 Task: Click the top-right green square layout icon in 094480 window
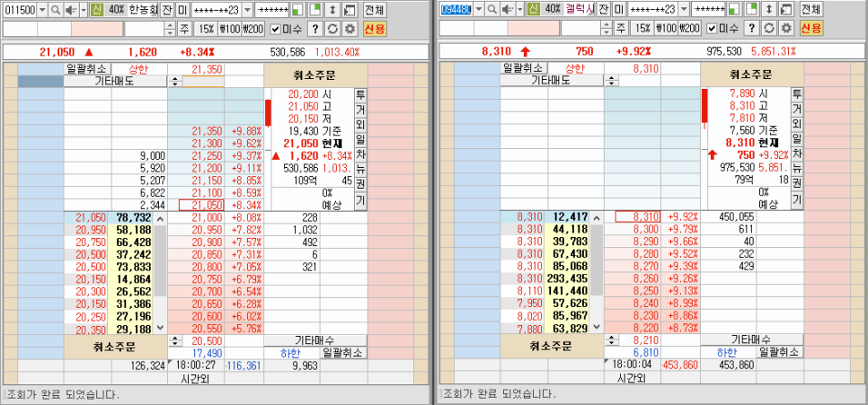[x=750, y=9]
